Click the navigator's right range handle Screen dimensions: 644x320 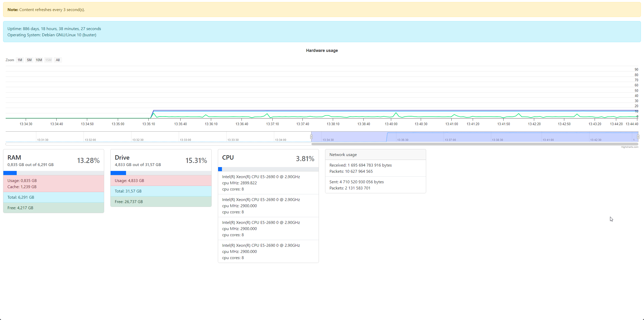pyautogui.click(x=638, y=137)
